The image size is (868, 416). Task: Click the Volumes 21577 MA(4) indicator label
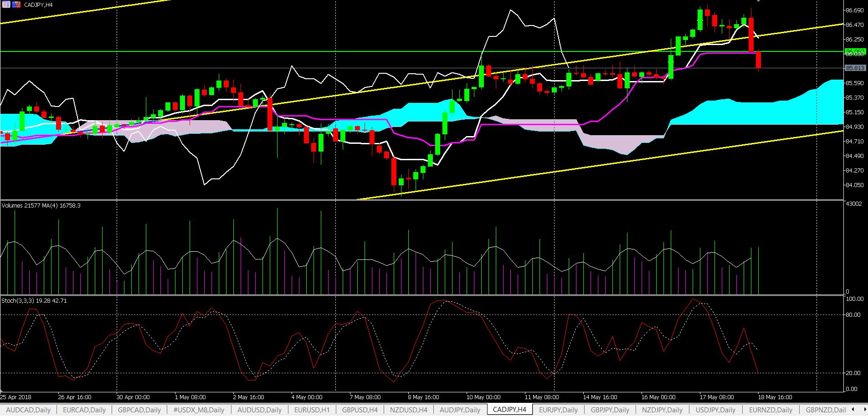41,205
